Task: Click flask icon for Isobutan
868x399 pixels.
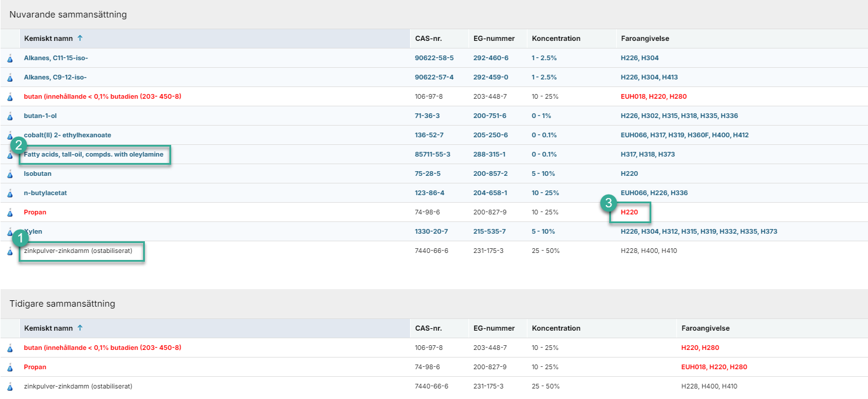Action: 10,174
